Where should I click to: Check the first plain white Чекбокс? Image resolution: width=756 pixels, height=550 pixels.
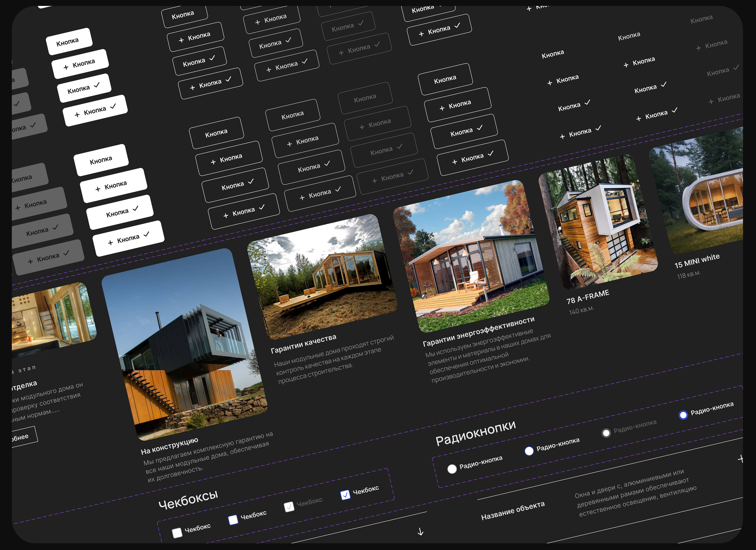click(x=177, y=533)
